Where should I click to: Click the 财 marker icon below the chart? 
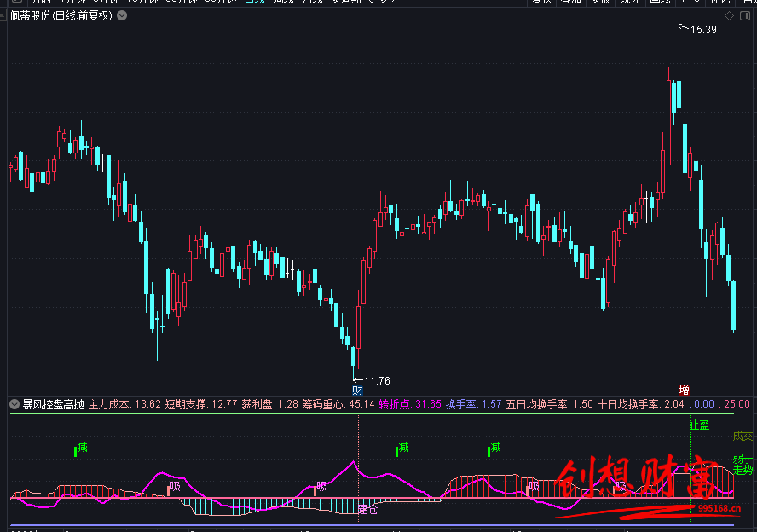tap(357, 390)
